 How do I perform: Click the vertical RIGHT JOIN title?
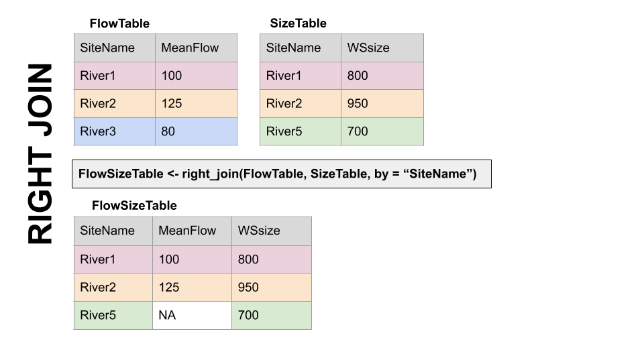point(41,154)
